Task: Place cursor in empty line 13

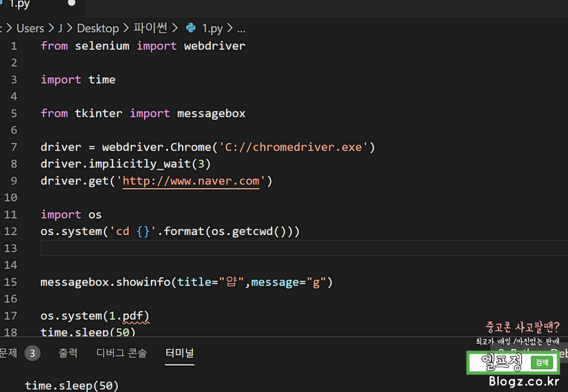Action: 305,248
